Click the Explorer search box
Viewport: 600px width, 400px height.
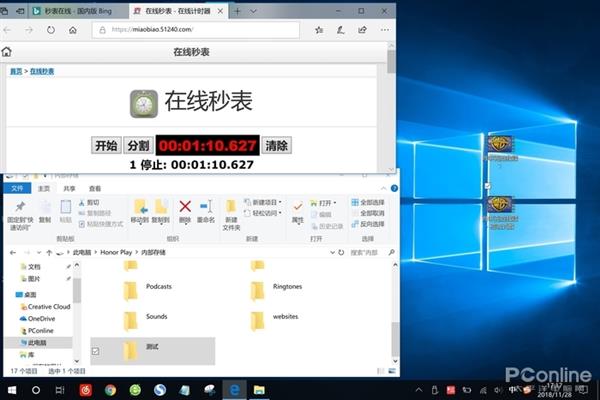tap(372, 253)
